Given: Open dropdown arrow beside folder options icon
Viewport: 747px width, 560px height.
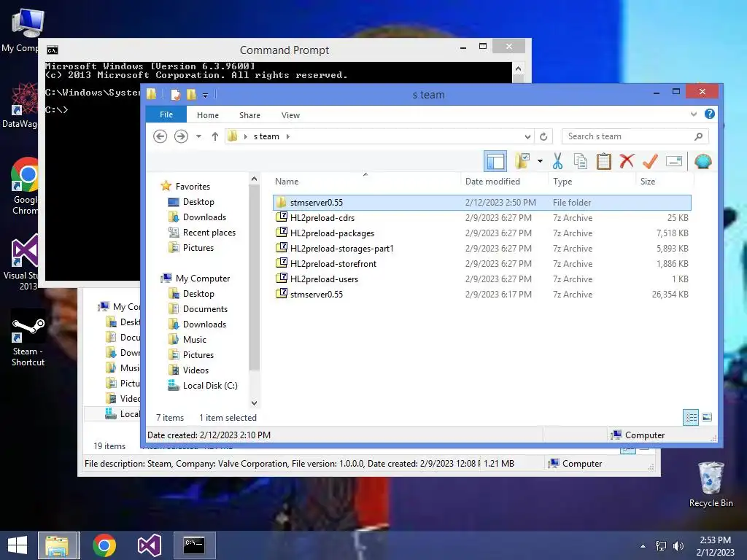Looking at the screenshot, I should pos(540,161).
